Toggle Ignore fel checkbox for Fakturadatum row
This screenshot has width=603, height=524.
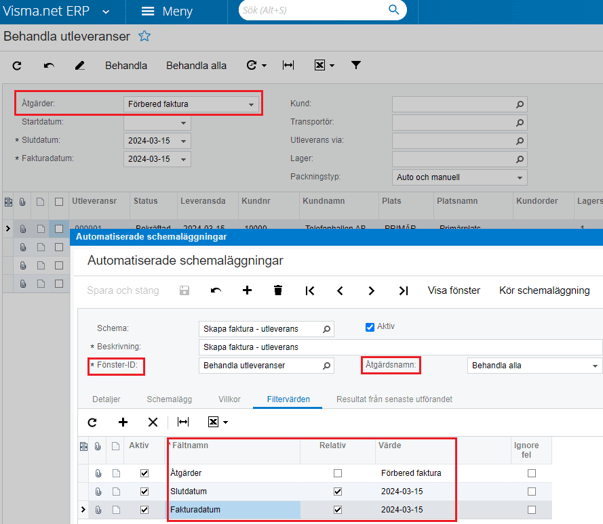click(532, 510)
